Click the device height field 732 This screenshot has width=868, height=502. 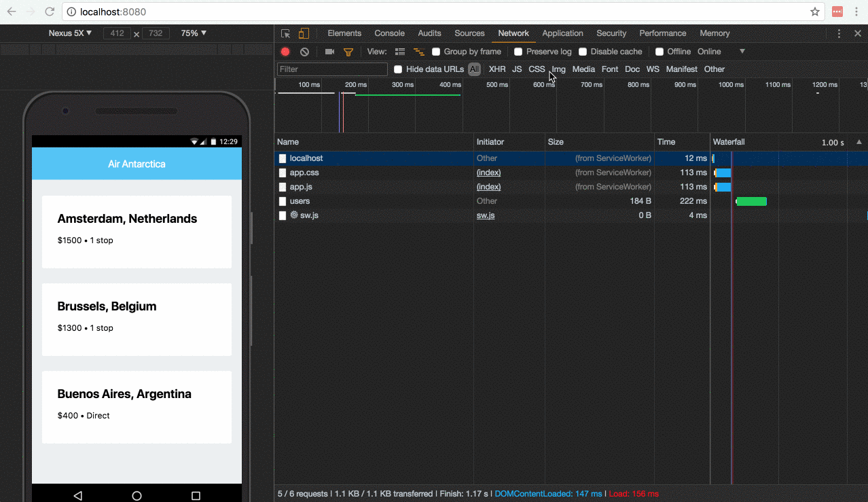click(x=156, y=33)
